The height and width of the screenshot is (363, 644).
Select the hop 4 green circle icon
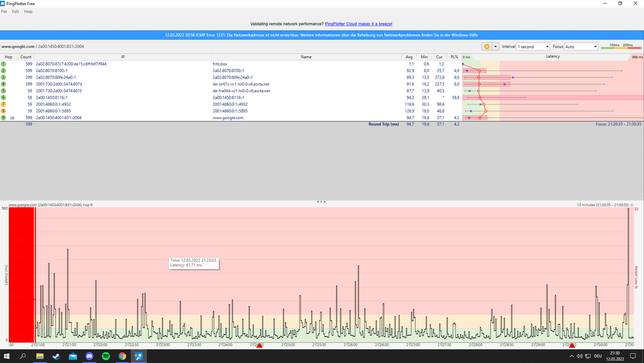(x=3, y=84)
